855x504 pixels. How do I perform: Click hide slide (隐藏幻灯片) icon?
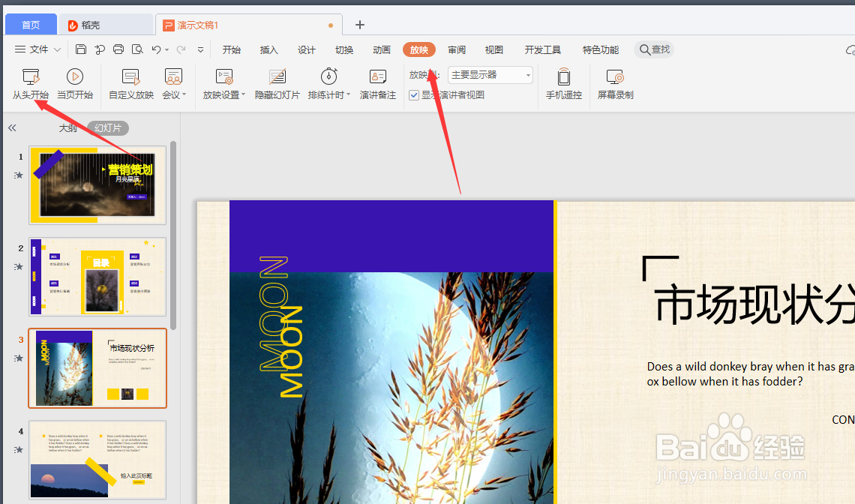pyautogui.click(x=277, y=77)
